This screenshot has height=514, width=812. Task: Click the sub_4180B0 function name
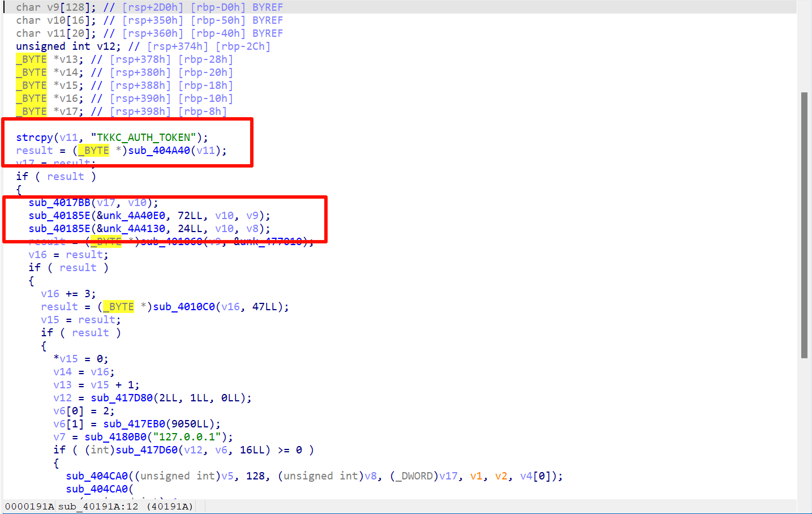(115, 437)
